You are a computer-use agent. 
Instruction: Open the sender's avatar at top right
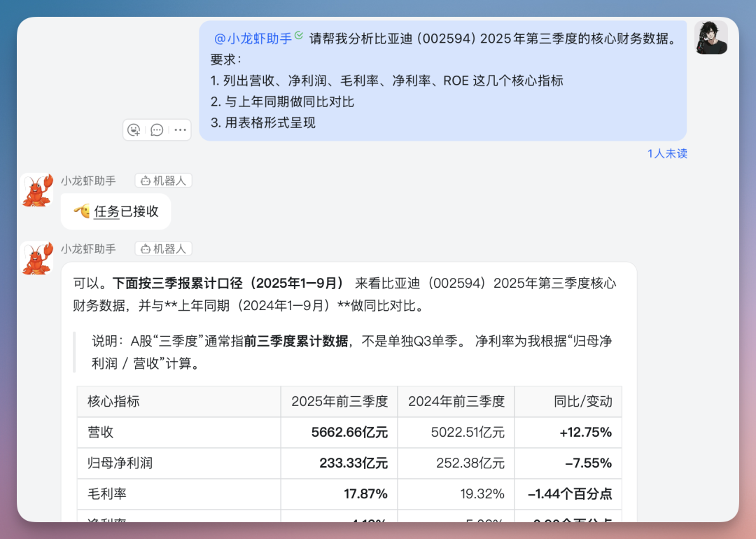point(711,37)
